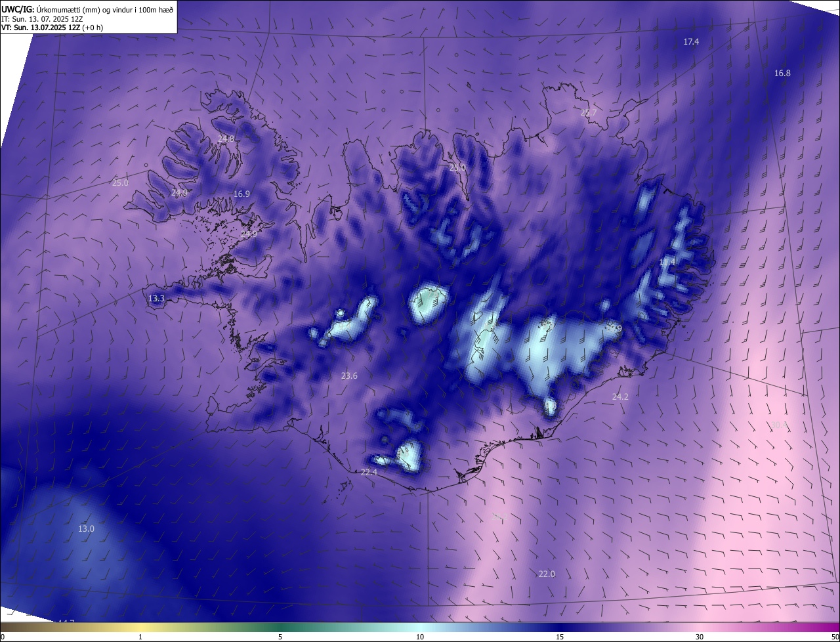Click the color scale tick labeled 0
840x642 pixels.
(3, 637)
